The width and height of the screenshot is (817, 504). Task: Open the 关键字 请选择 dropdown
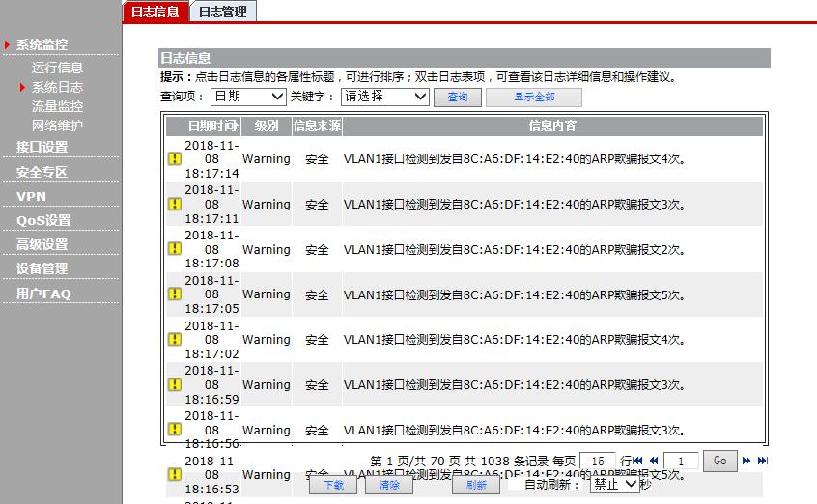pyautogui.click(x=385, y=97)
